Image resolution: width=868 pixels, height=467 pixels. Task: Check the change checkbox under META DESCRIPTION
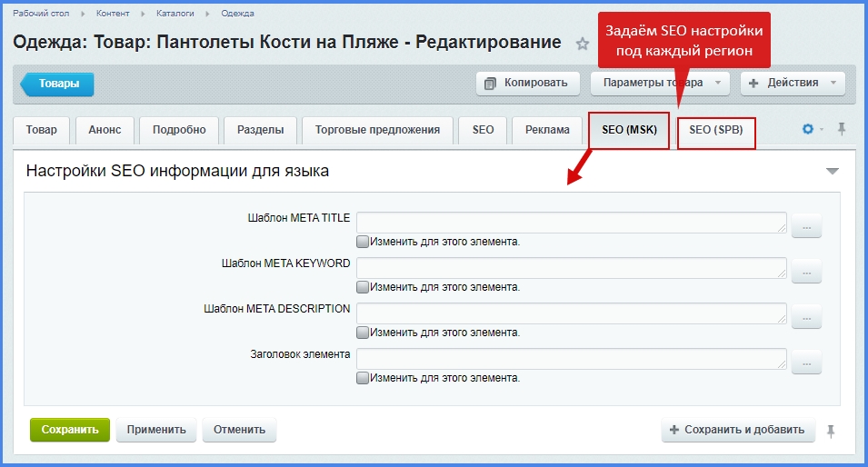(363, 333)
